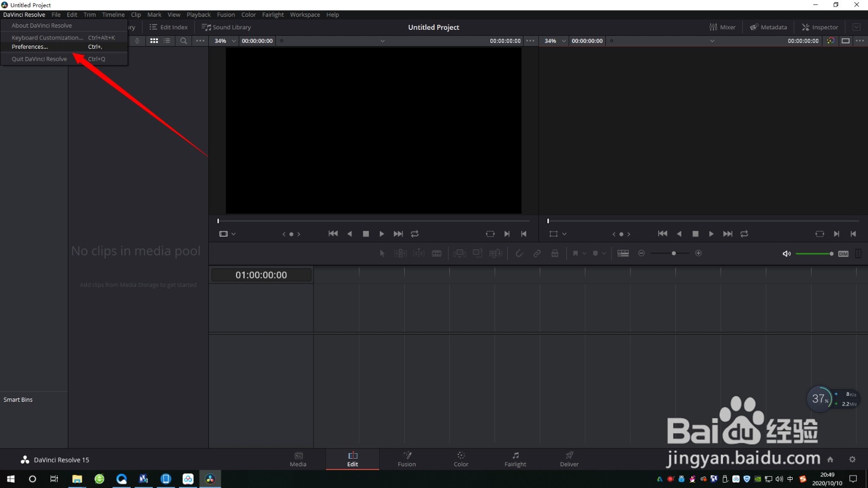Viewport: 868px width, 488px height.
Task: Open Preferences from the DaVinci Resolve menu
Action: (64, 47)
